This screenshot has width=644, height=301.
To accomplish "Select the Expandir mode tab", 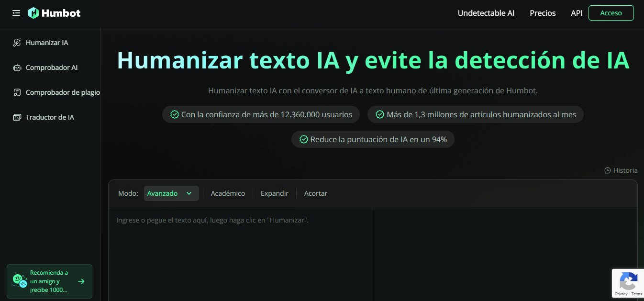I will [275, 193].
